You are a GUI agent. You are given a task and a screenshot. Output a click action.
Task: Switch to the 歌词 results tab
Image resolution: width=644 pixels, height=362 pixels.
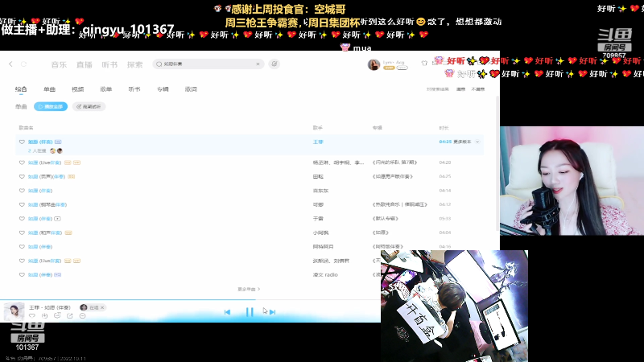tap(191, 89)
